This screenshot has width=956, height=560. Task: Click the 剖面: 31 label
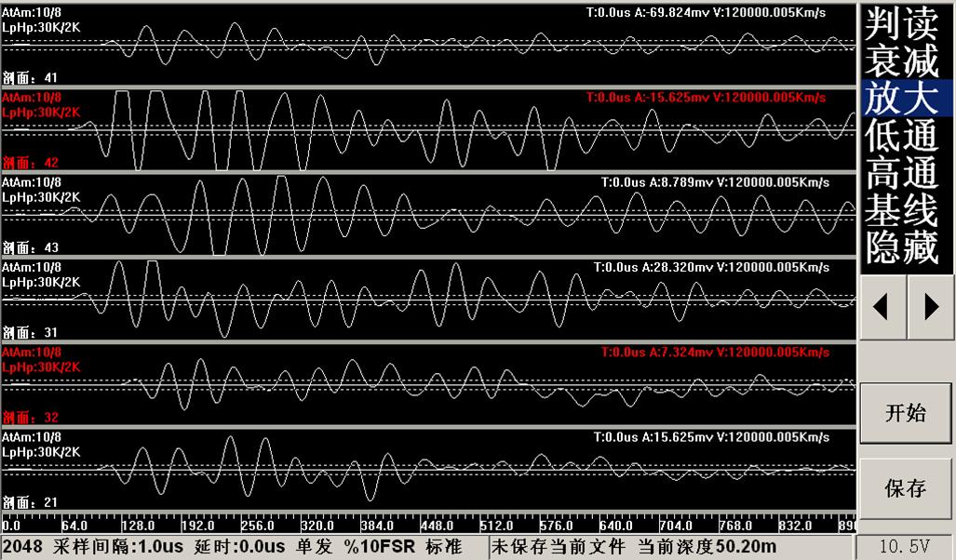(x=30, y=333)
